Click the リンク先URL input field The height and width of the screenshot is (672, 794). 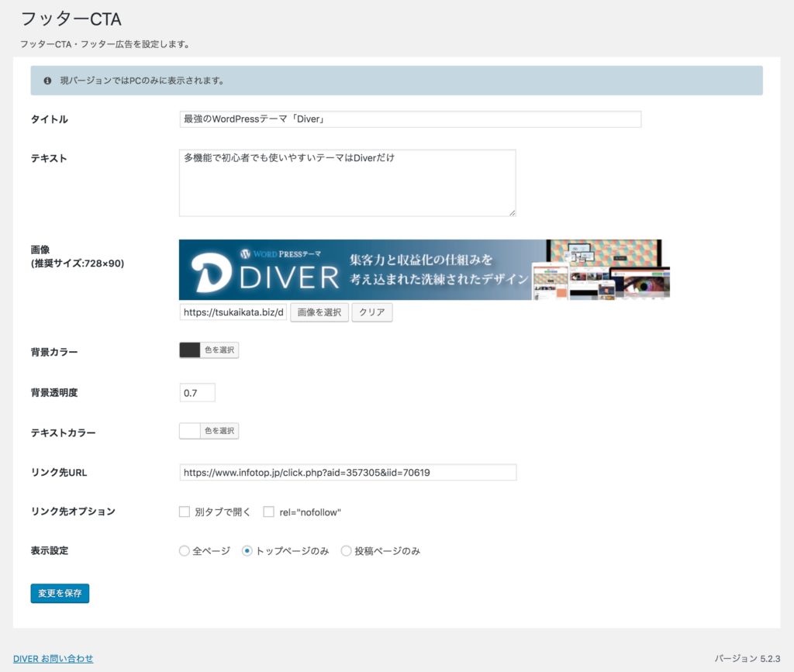[348, 473]
